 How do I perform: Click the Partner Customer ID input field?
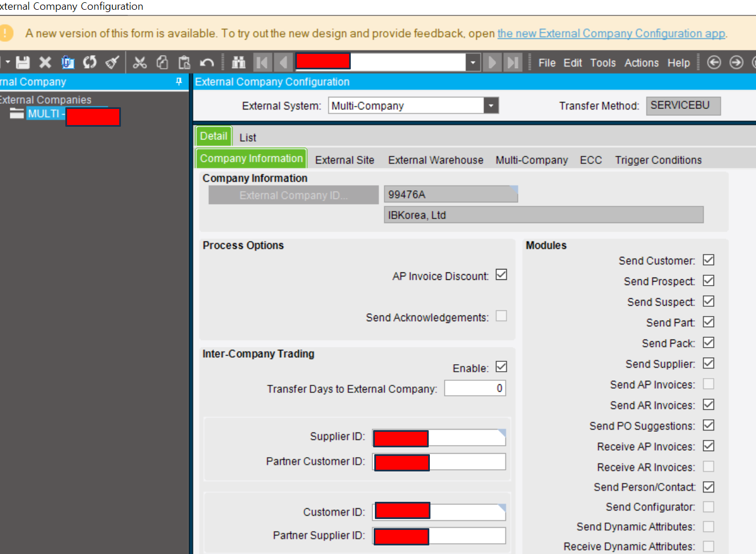click(x=439, y=462)
